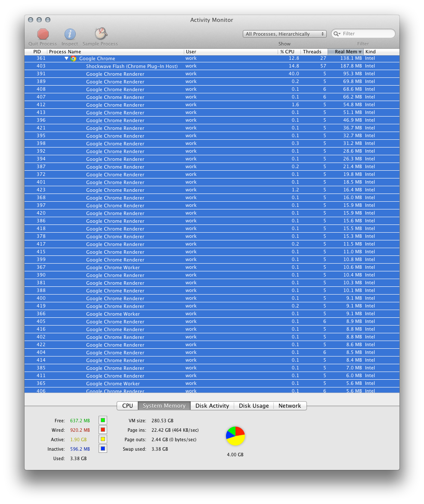Open the Network tab
424x504 pixels.
pos(290,406)
